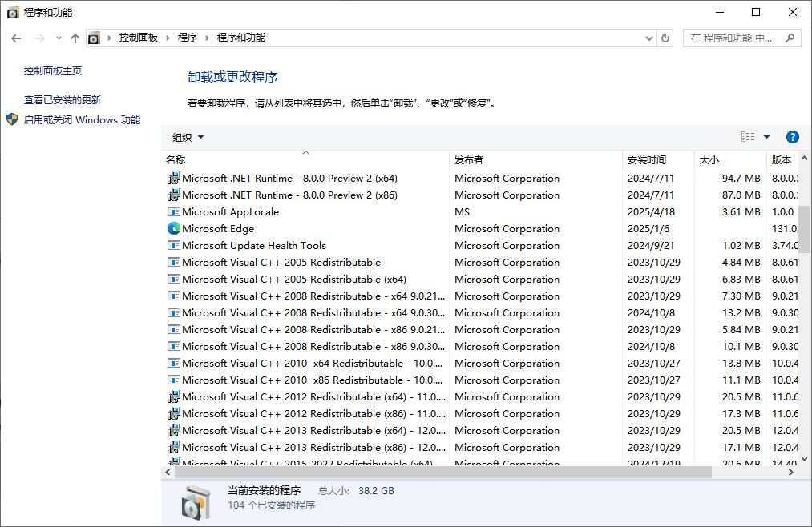Open the 组织 dropdown menu

(188, 138)
